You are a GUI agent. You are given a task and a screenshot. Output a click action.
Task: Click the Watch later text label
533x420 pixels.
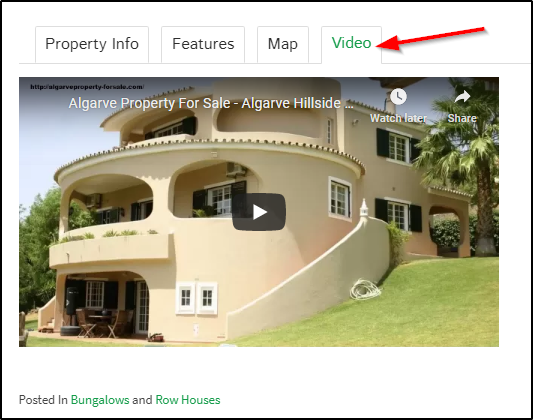click(398, 118)
